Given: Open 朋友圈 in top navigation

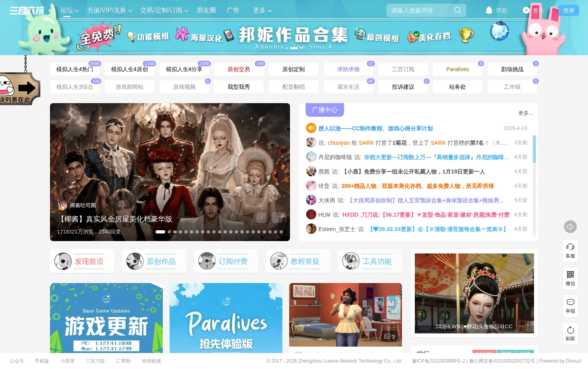Looking at the screenshot, I should click(206, 10).
